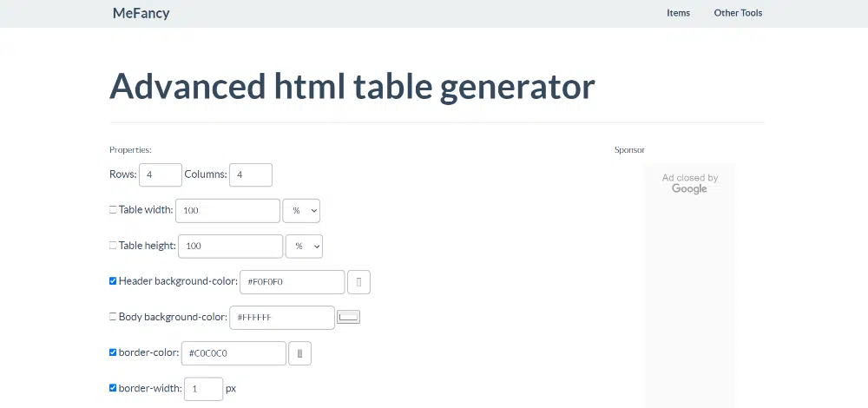Uncheck the Header background-color checkbox
868x408 pixels.
coord(113,281)
